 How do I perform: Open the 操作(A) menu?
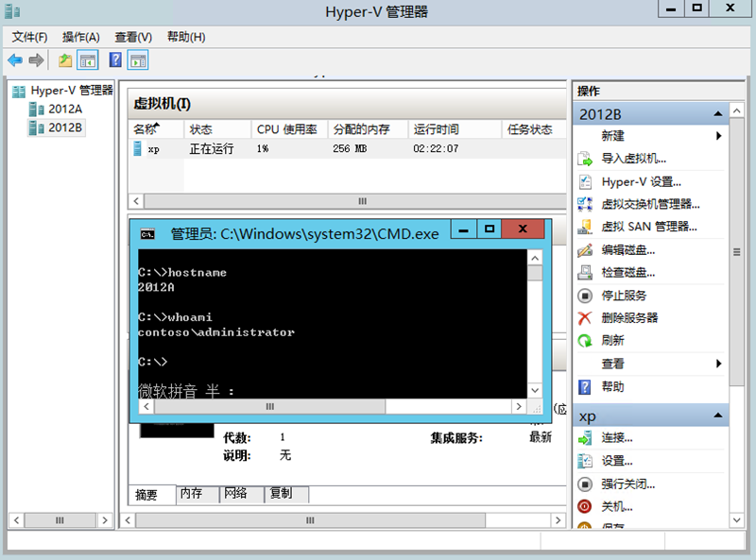pyautogui.click(x=81, y=37)
